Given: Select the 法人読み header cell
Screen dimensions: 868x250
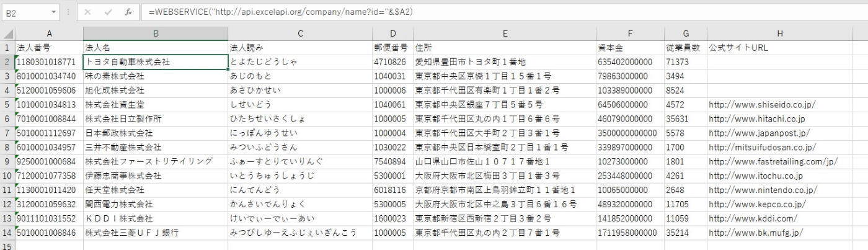Looking at the screenshot, I should tap(299, 47).
